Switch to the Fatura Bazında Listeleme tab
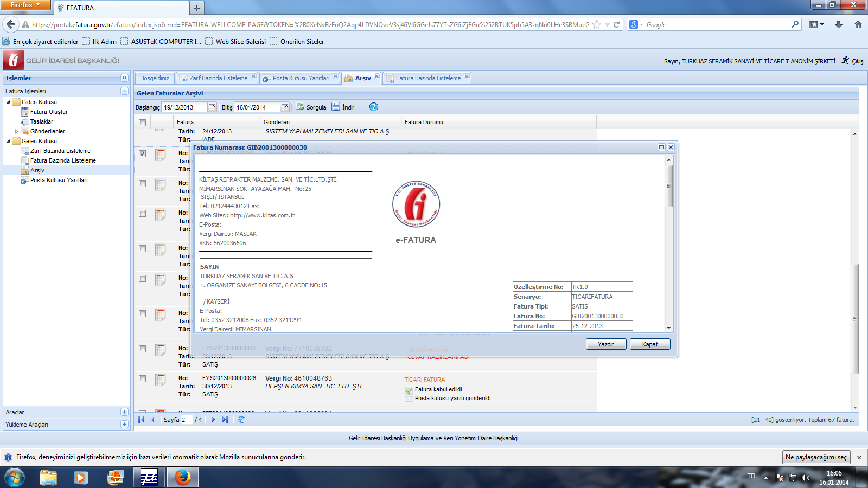The height and width of the screenshot is (488, 868). point(427,78)
